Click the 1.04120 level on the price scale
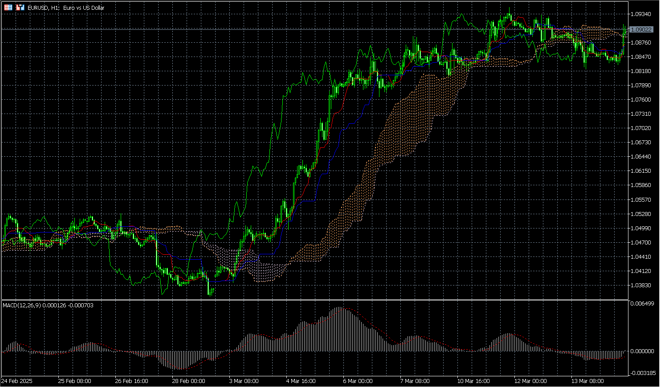 (x=640, y=271)
